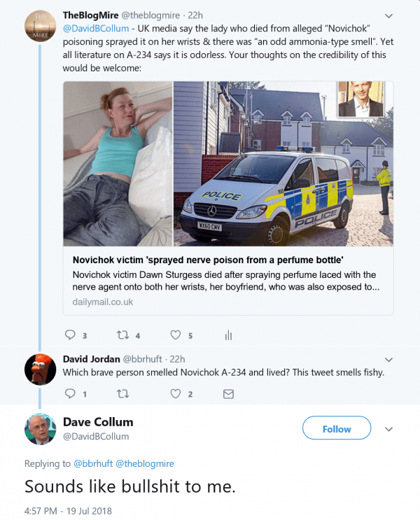Open Dave Collum's profile photo

pos(40,429)
